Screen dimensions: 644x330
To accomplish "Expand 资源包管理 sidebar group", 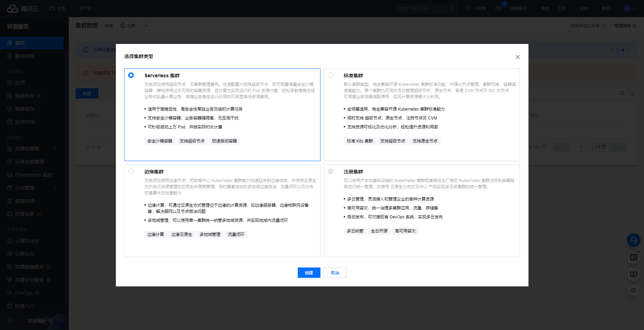I will coord(32,149).
